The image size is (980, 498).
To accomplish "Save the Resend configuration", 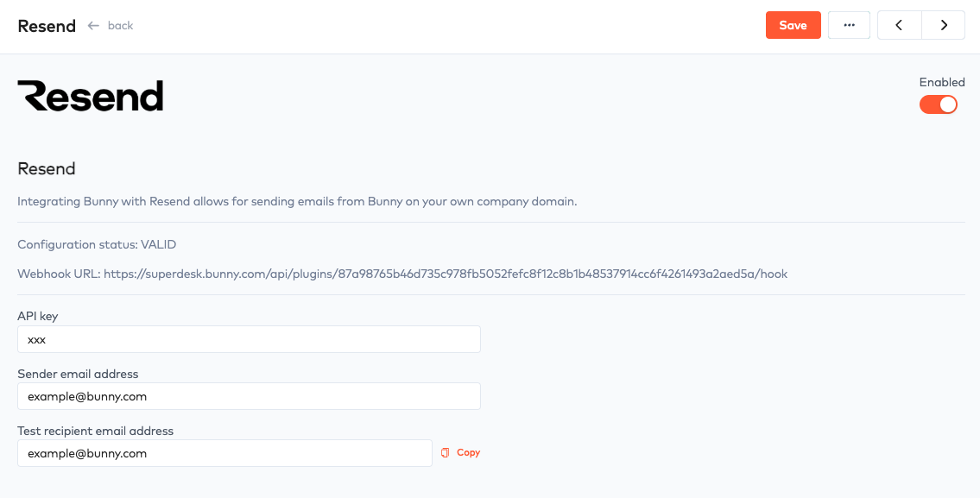I will pos(793,26).
